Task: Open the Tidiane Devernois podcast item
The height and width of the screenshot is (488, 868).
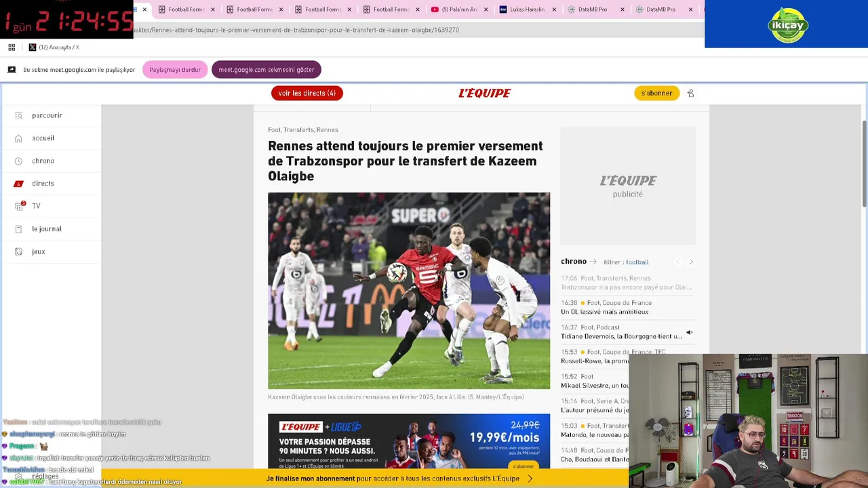Action: coord(621,332)
